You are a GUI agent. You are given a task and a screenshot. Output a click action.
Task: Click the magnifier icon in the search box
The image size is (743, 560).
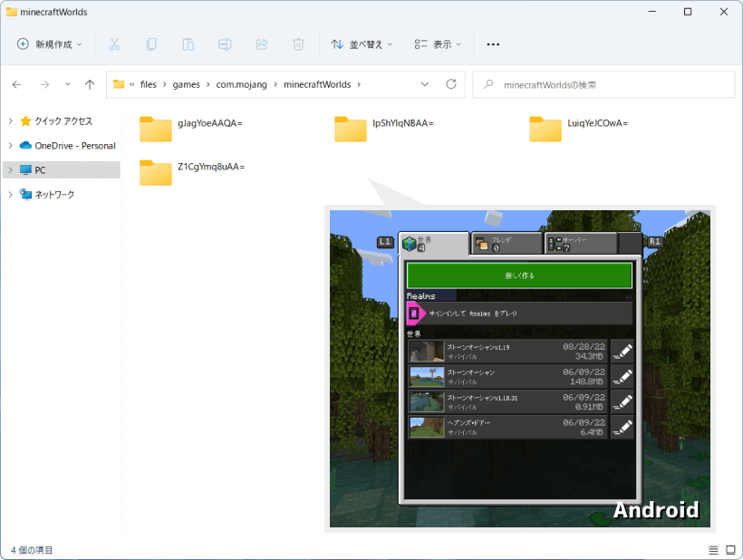click(488, 84)
